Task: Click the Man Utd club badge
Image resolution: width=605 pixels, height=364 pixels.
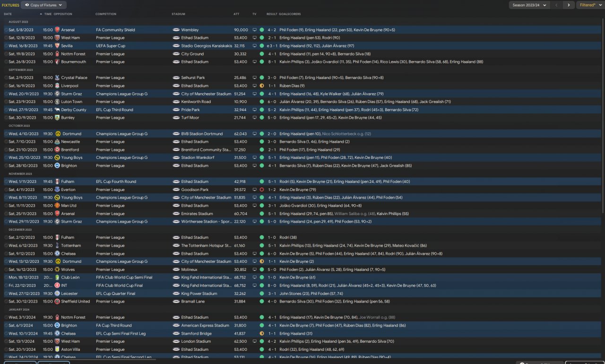Action: pos(57,206)
